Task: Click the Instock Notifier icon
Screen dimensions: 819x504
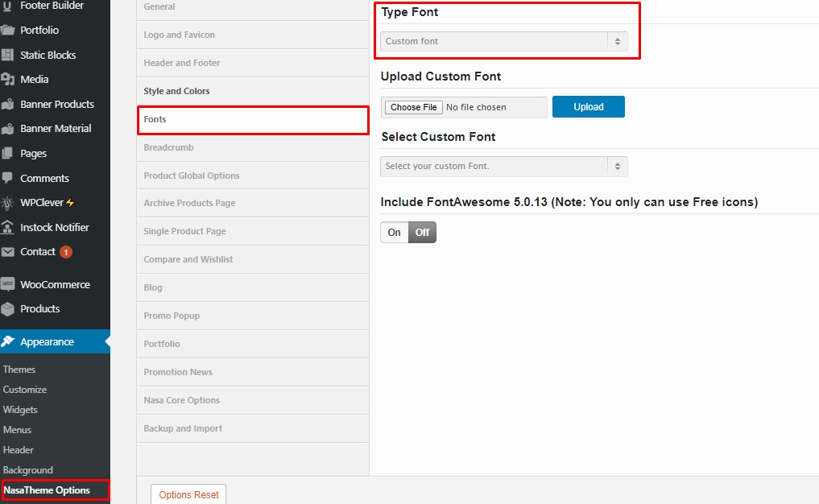Action: (8, 227)
